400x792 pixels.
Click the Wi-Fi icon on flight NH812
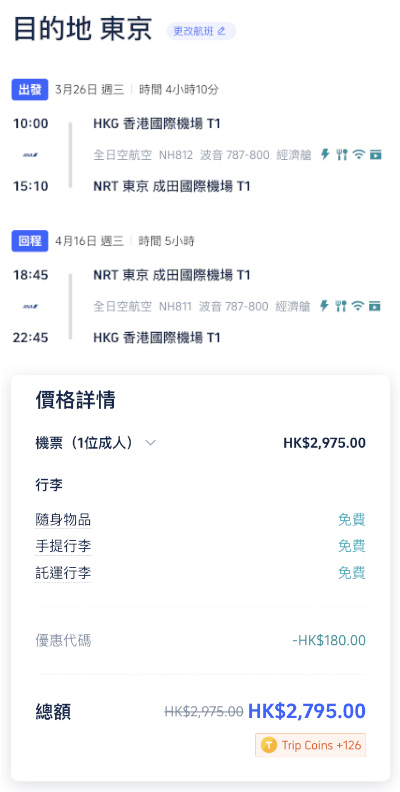359,155
